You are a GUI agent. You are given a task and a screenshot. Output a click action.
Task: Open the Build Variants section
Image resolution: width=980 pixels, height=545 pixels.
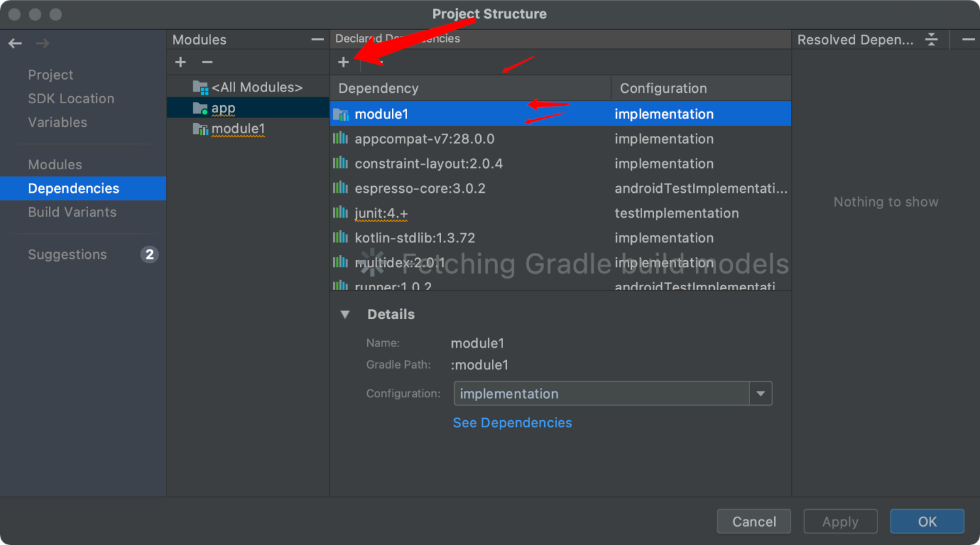click(73, 212)
